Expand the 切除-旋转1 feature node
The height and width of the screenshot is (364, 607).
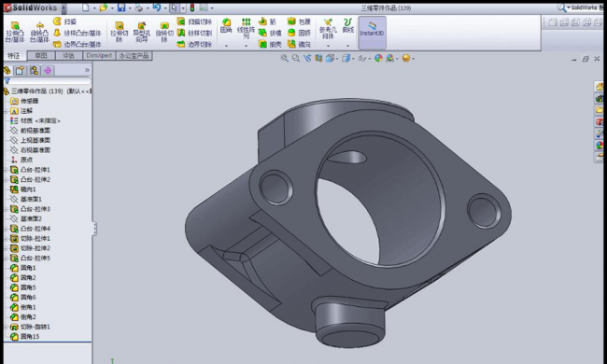[6, 327]
